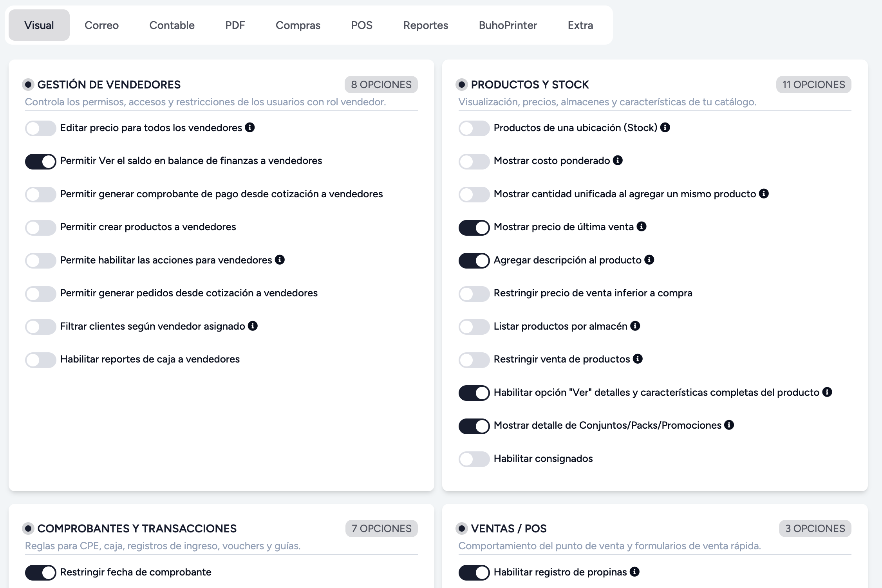Viewport: 882px width, 588px height.
Task: Enable Habilitar consignados switch
Action: click(x=474, y=459)
